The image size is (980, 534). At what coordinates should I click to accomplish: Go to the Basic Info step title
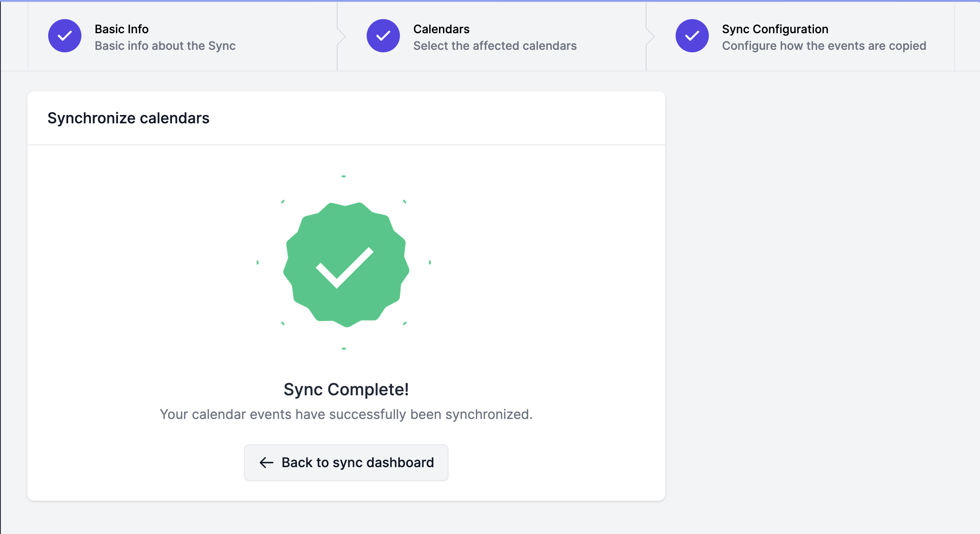(x=122, y=29)
